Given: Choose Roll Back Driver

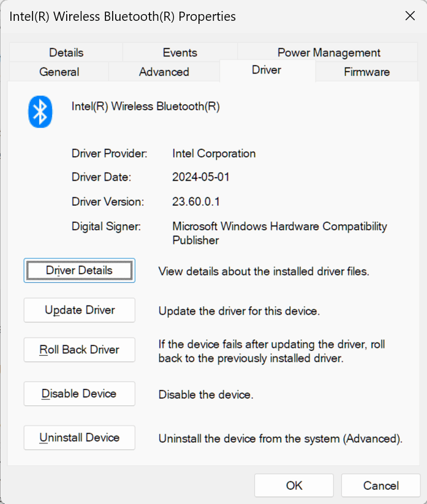Looking at the screenshot, I should point(80,350).
